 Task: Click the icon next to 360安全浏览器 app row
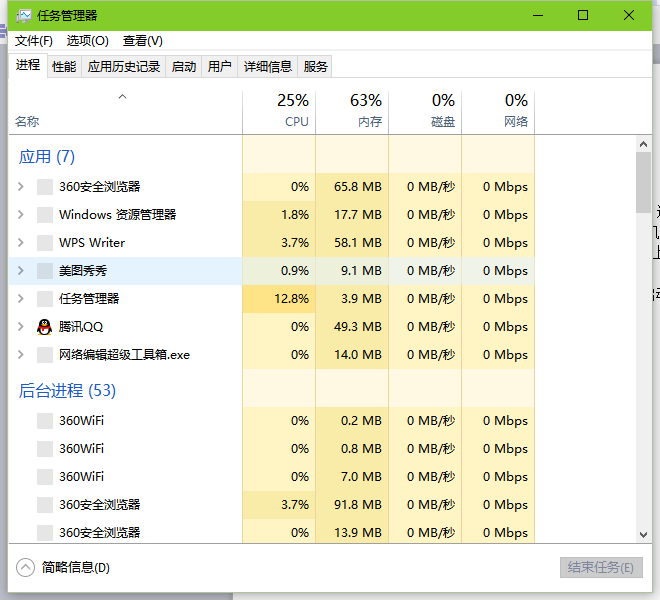click(x=45, y=187)
